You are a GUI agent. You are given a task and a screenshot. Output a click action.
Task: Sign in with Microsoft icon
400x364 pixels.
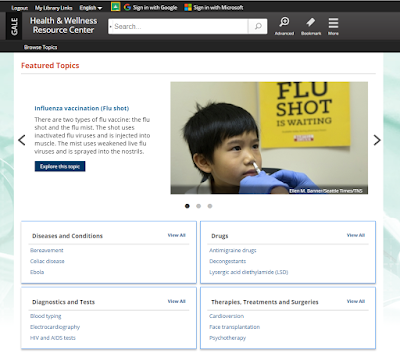(188, 7)
